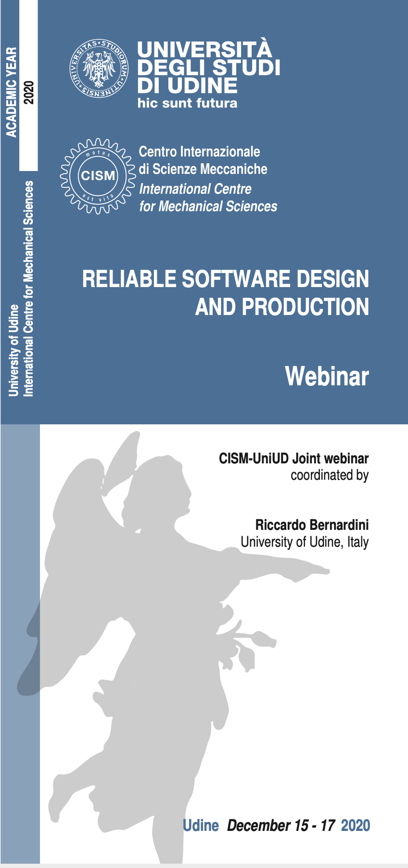Image resolution: width=408 pixels, height=868 pixels.
Task: Click the 'hic sunt futura' motto
Action: point(187,103)
